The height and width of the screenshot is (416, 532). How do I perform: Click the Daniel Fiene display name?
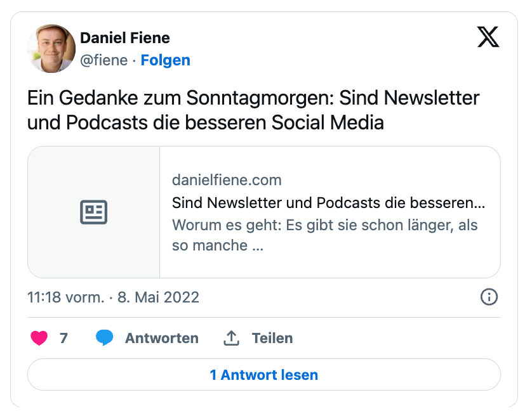point(125,38)
